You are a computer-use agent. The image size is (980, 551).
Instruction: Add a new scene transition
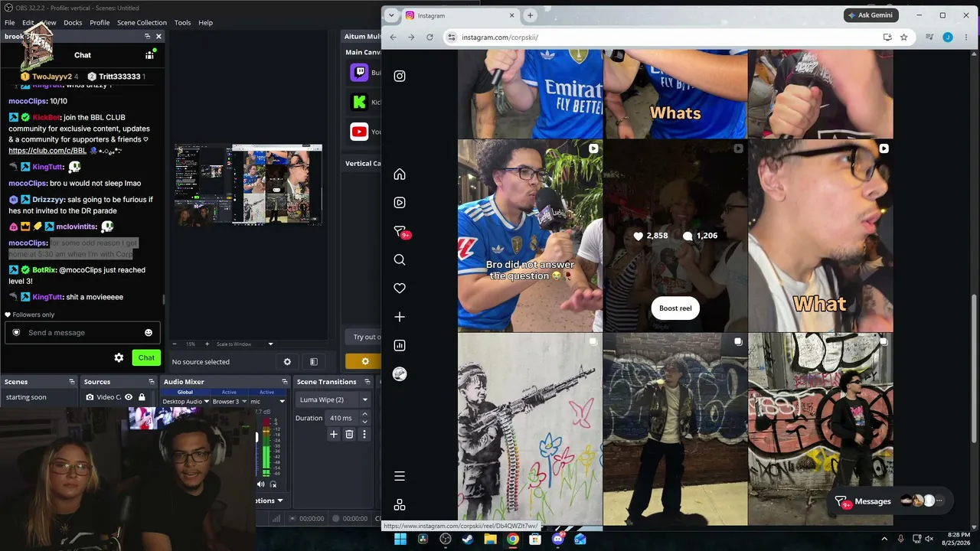pyautogui.click(x=334, y=434)
